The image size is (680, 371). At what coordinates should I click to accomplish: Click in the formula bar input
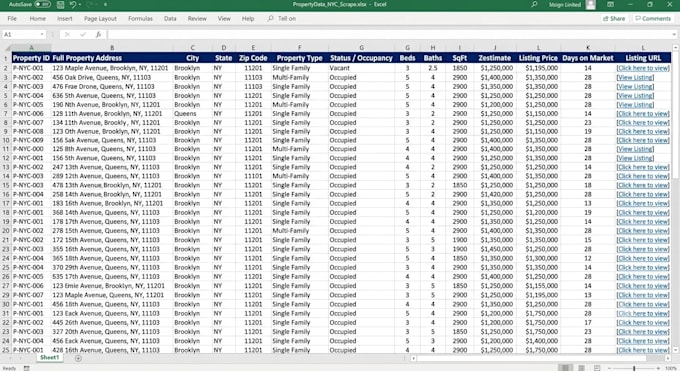point(388,34)
